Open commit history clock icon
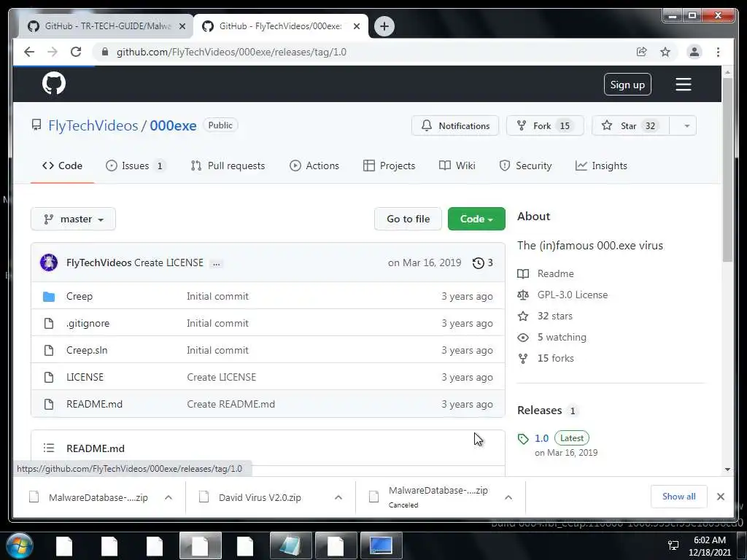 pos(479,262)
